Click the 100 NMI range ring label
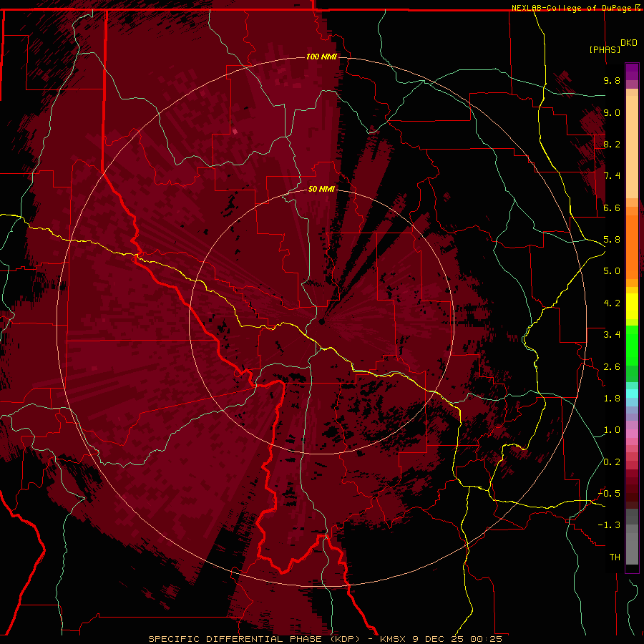644x644 pixels. click(321, 57)
